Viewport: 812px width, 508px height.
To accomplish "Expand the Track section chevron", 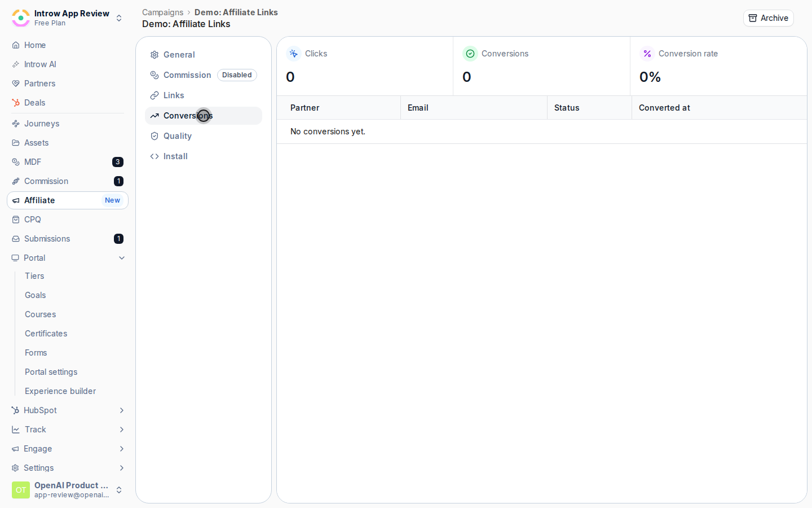I will point(122,430).
